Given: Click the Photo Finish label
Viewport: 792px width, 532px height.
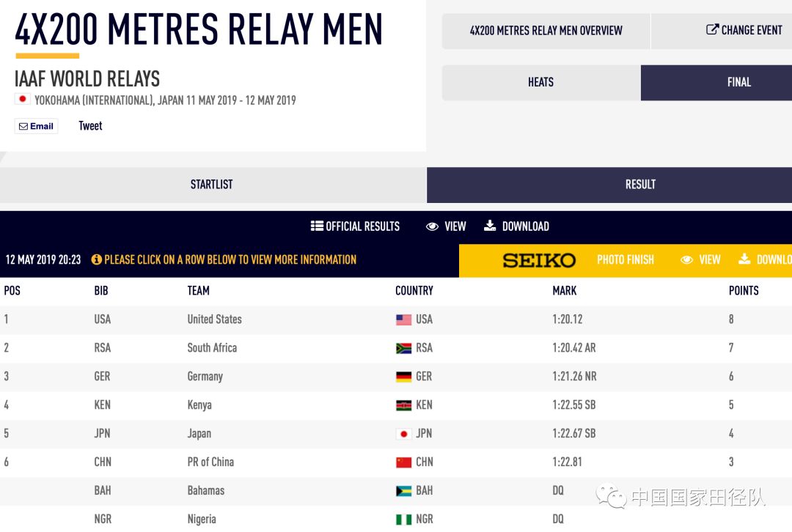Looking at the screenshot, I should [x=625, y=259].
